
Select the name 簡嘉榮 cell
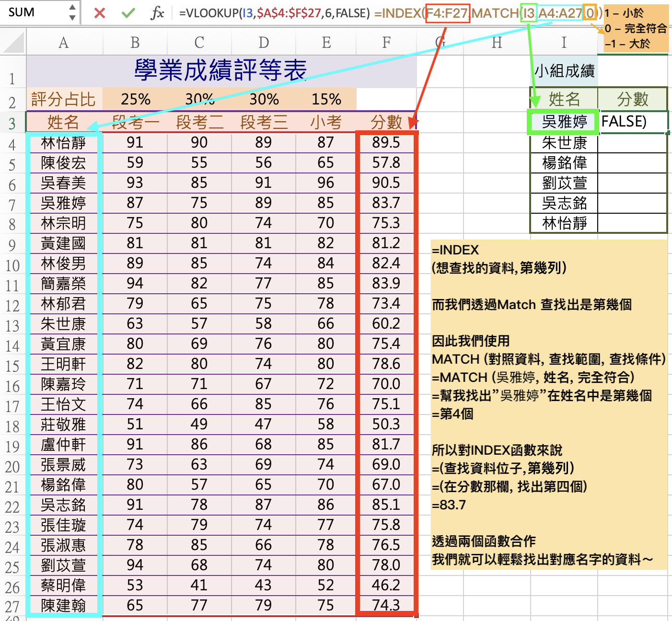(x=64, y=284)
